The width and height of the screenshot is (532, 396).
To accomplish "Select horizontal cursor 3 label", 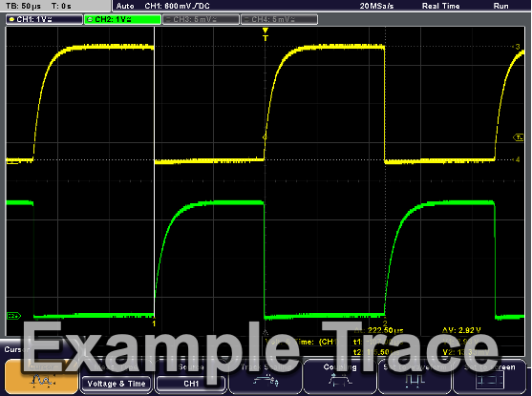I will click(518, 47).
